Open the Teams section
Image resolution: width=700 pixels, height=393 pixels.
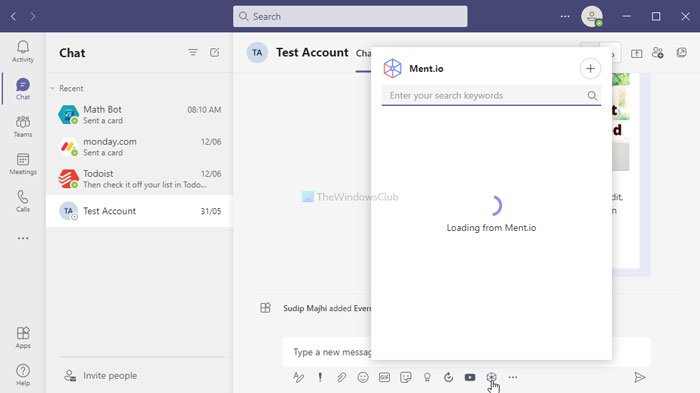23,126
